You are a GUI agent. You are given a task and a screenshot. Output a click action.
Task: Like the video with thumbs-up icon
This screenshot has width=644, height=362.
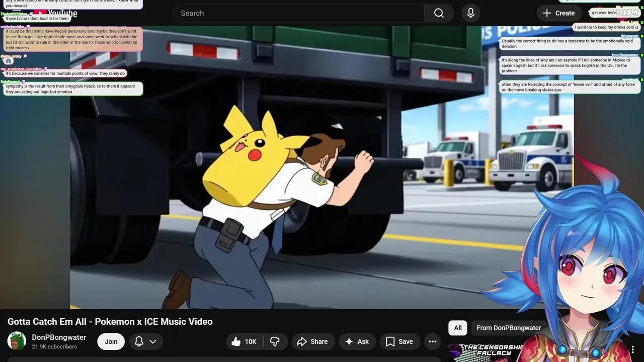[x=245, y=341]
